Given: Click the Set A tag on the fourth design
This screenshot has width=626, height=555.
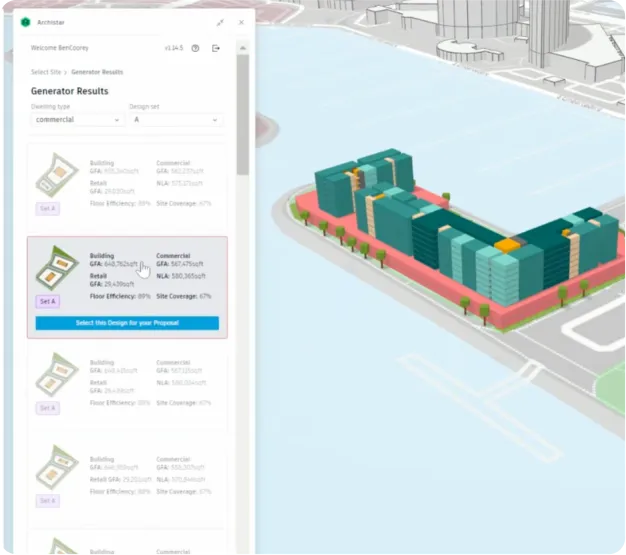Looking at the screenshot, I should tap(48, 501).
